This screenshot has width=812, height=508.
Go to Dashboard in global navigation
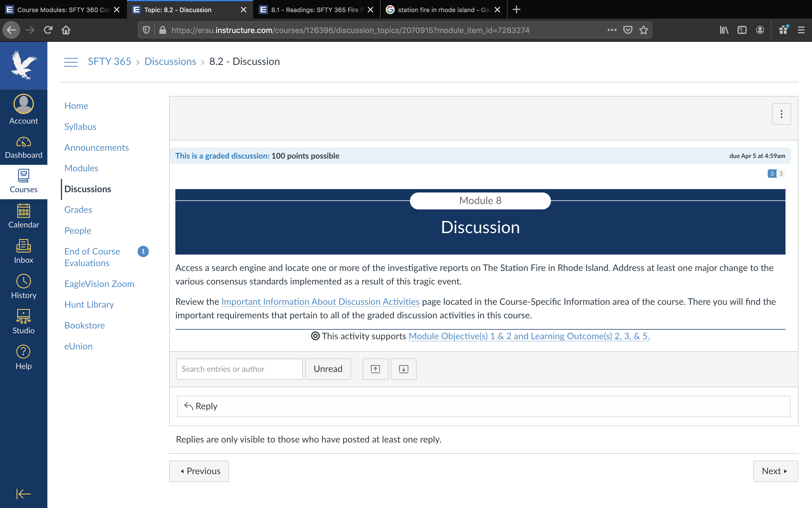23,148
